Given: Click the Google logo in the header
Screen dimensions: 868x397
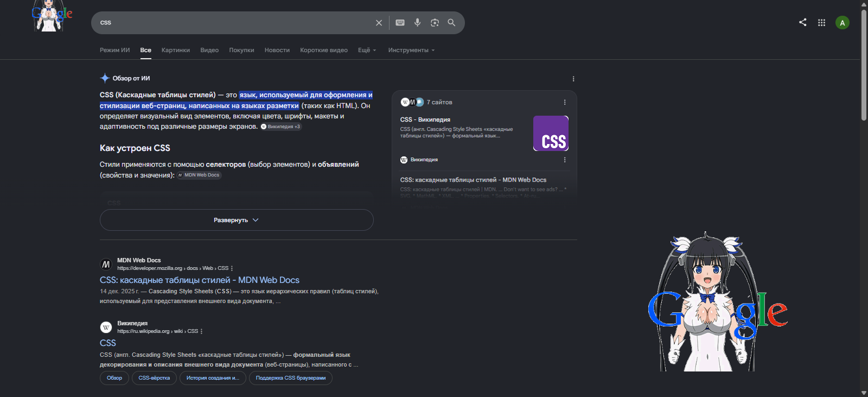Looking at the screenshot, I should (52, 16).
